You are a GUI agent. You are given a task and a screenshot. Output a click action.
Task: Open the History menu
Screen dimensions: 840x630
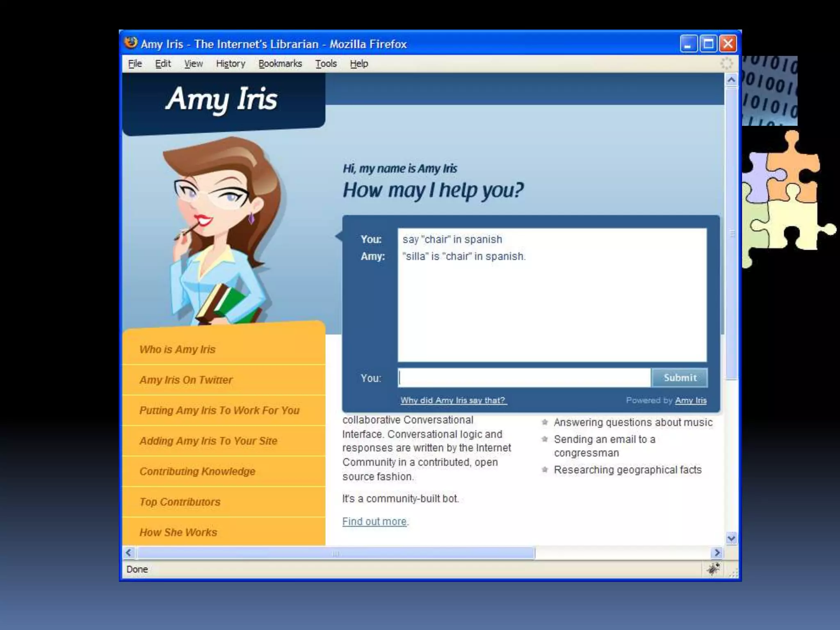click(231, 64)
